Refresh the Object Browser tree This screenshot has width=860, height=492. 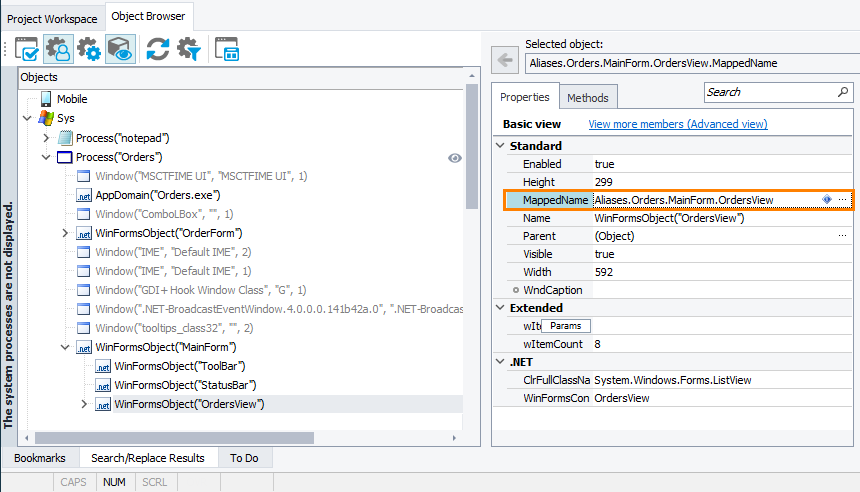[157, 49]
